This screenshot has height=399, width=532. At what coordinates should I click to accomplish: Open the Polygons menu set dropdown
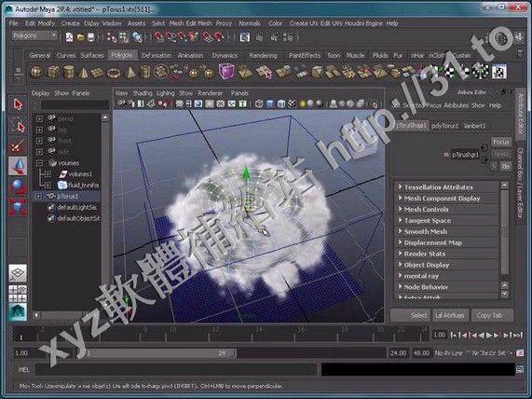coord(34,35)
